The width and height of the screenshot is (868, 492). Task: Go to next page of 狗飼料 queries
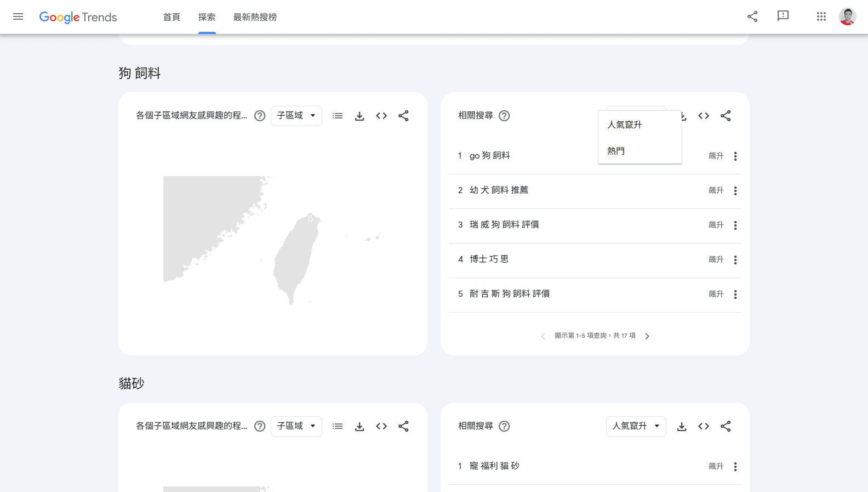point(647,336)
